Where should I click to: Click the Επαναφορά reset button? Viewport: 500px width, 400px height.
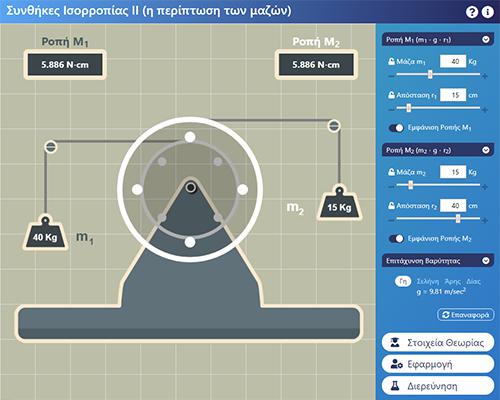466,315
